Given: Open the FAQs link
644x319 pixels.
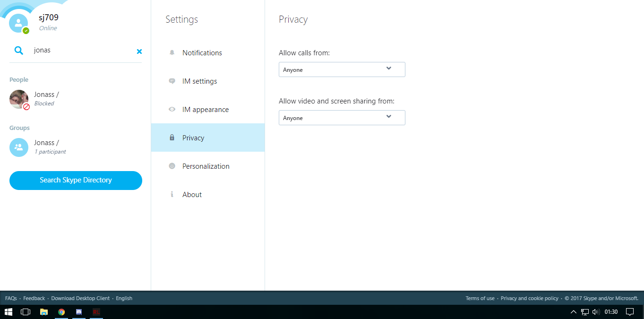Looking at the screenshot, I should (x=11, y=298).
